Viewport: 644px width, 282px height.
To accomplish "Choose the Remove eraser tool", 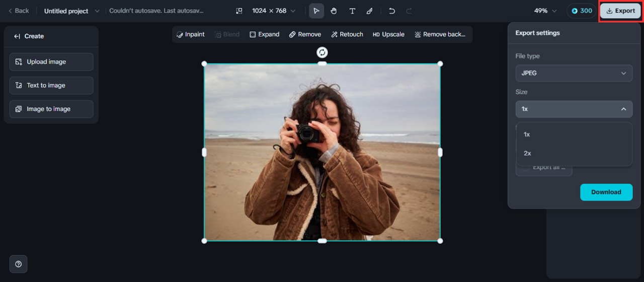I will pyautogui.click(x=305, y=34).
